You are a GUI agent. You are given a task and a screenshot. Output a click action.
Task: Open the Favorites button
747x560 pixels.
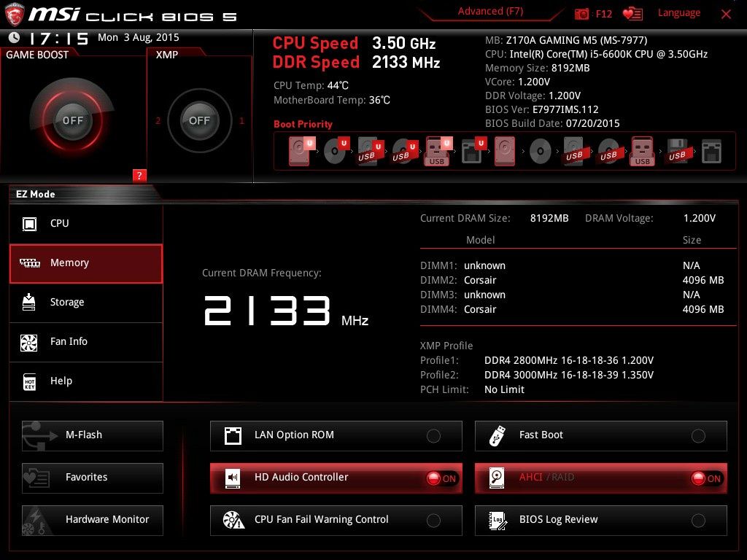pyautogui.click(x=93, y=478)
